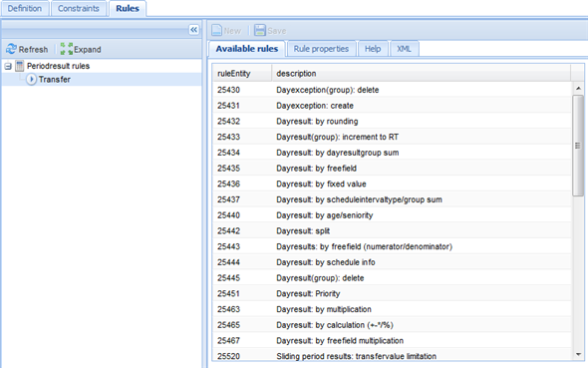Image resolution: width=588 pixels, height=368 pixels.
Task: Select row 'Dayresult: by freefield multiplication'
Action: click(392, 341)
